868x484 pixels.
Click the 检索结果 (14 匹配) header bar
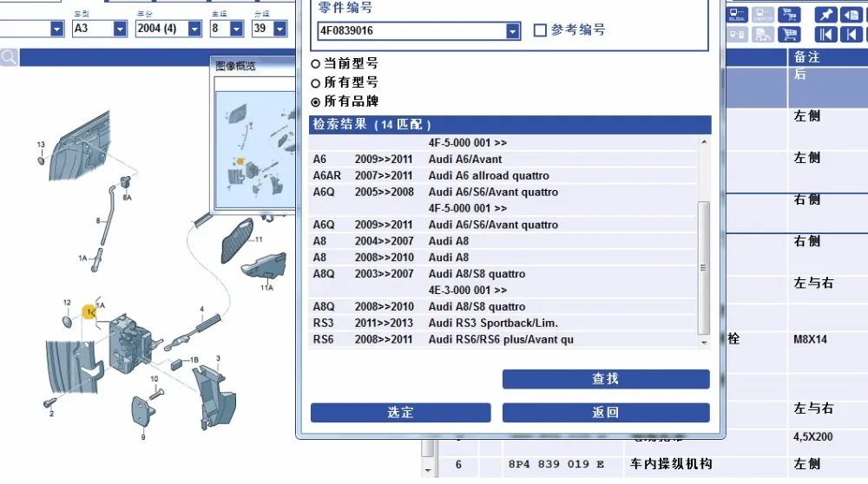[510, 124]
